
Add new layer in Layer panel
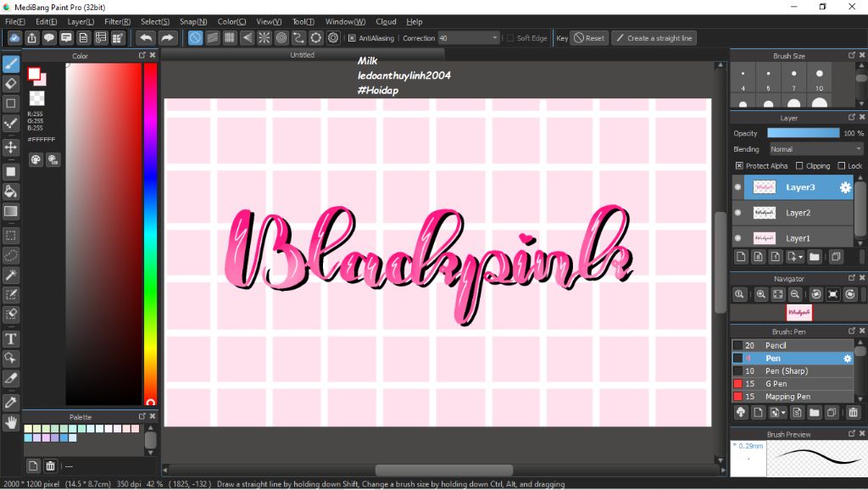(741, 256)
